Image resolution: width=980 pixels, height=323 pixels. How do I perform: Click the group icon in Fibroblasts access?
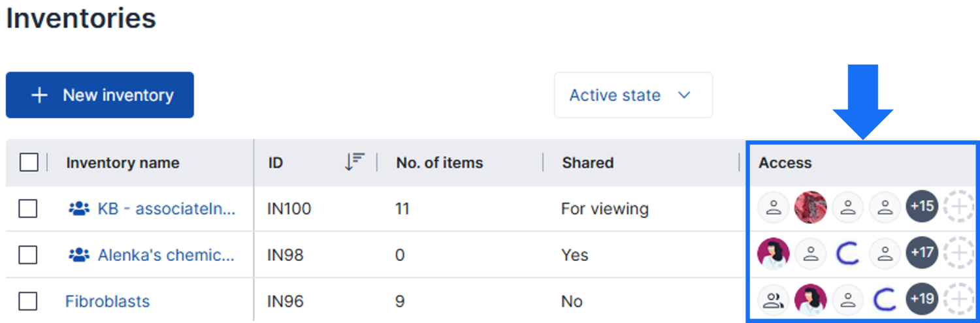point(774,300)
